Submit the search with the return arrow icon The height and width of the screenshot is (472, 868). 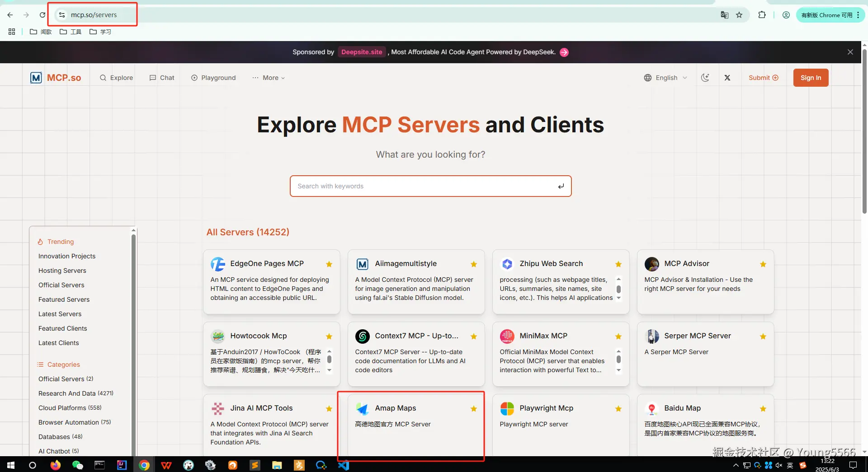(x=561, y=186)
